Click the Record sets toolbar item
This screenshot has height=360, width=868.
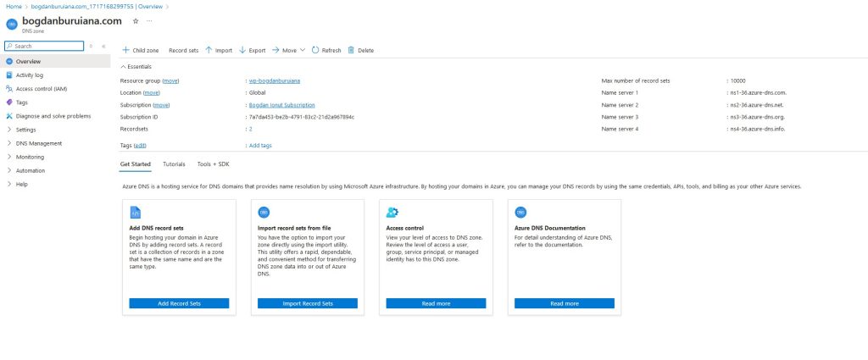tap(183, 50)
